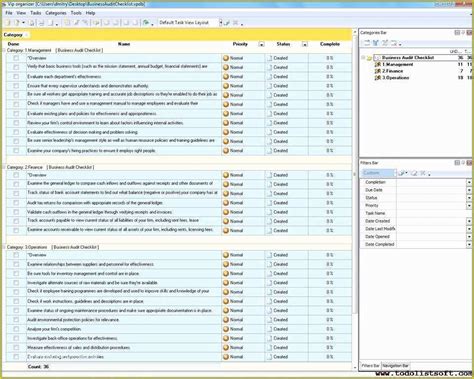Click the folder icon beside Business Audit Checklist
Viewport: 474px width, 379px height.
369,58
